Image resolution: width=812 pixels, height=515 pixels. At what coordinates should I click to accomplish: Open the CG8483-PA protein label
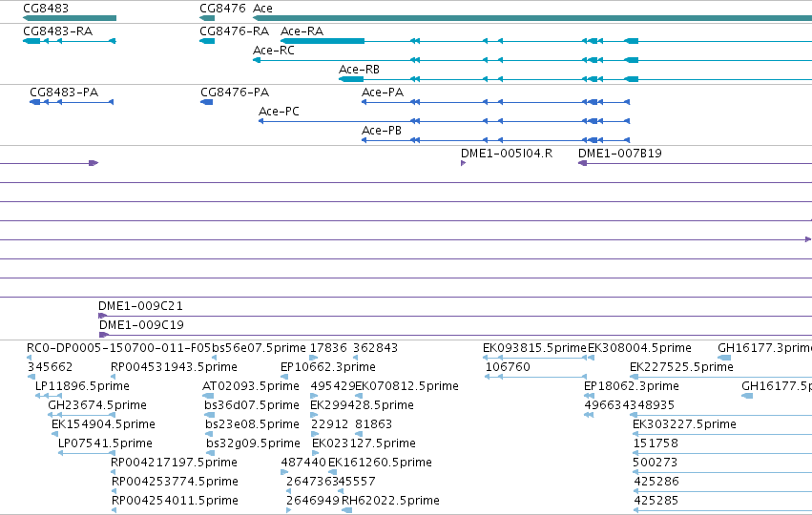64,93
